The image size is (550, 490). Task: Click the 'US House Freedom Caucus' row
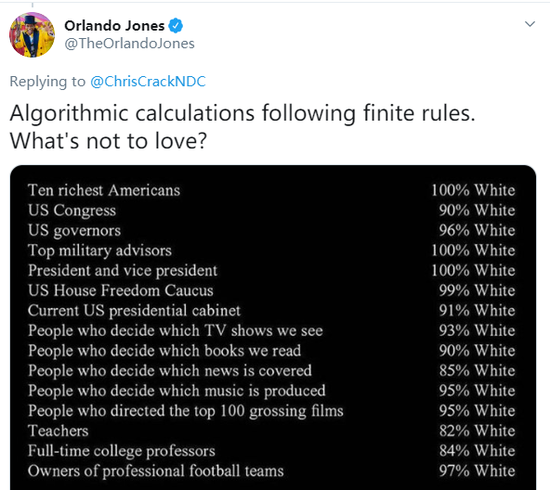pos(271,291)
